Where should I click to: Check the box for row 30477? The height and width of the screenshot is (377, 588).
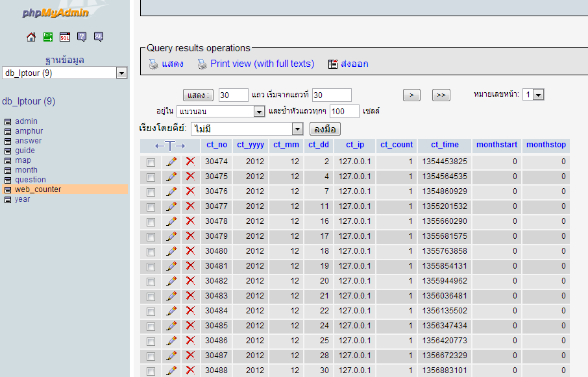[x=151, y=207]
